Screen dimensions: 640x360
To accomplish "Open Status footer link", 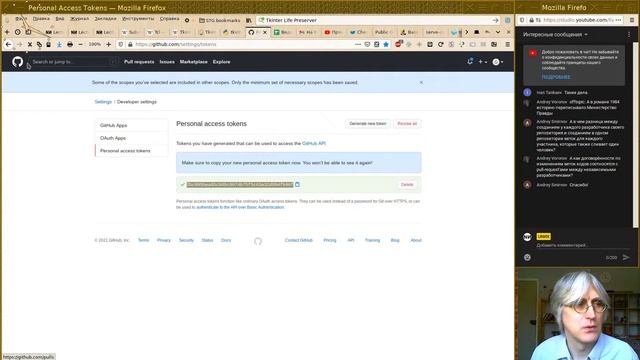I will coord(207,240).
